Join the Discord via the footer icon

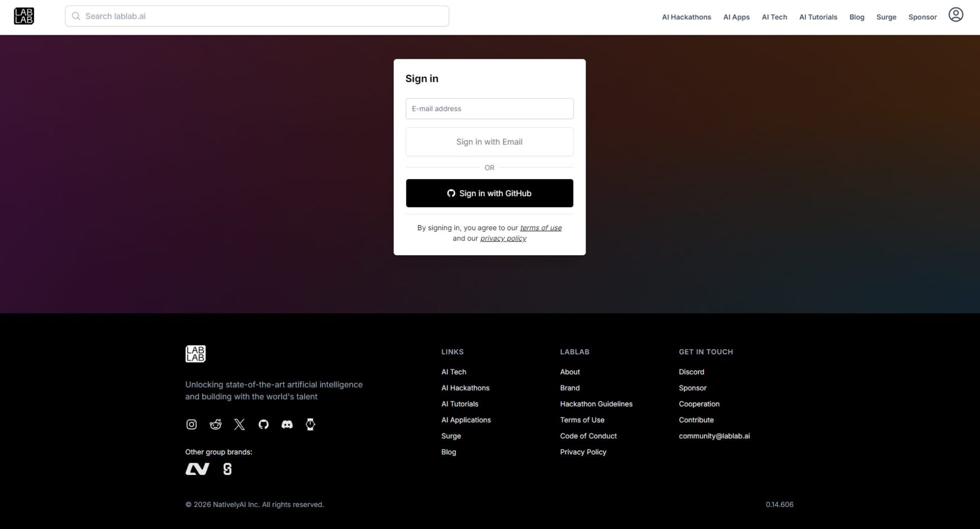pyautogui.click(x=287, y=424)
